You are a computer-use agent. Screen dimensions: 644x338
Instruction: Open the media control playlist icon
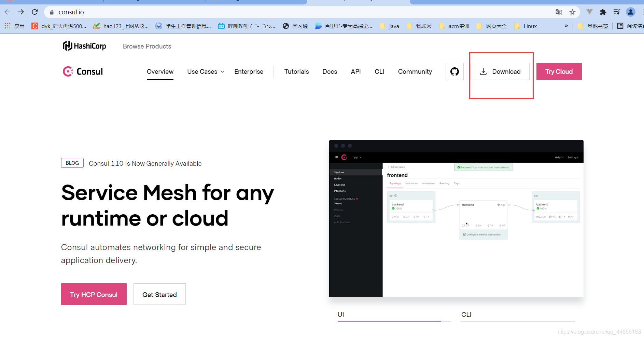click(x=617, y=12)
